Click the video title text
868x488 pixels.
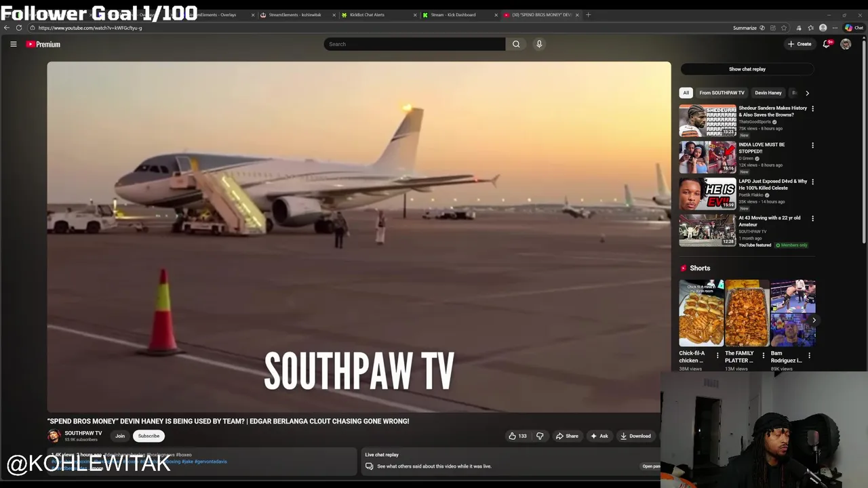228,422
